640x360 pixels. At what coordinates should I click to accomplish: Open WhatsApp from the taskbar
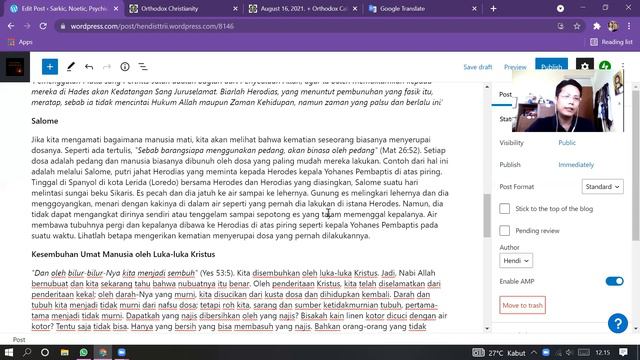84,352
